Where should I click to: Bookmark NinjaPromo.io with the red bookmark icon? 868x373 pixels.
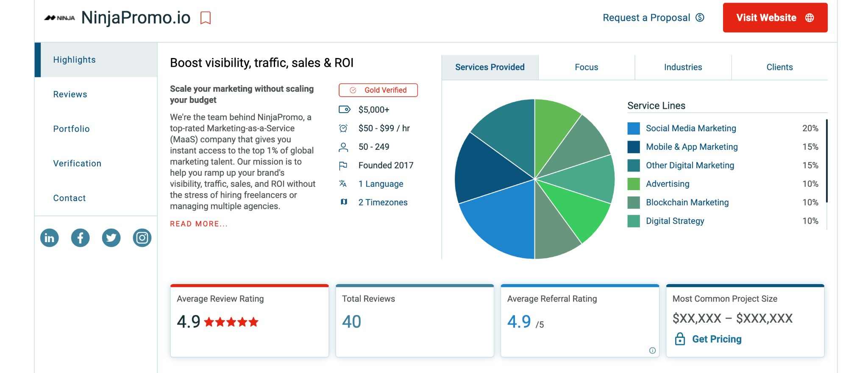[206, 18]
